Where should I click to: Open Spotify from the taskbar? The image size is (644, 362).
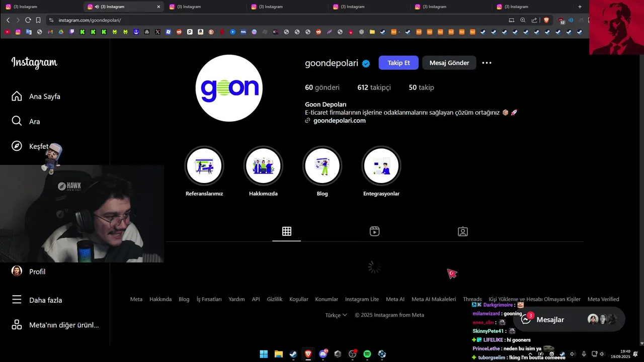pos(367,354)
